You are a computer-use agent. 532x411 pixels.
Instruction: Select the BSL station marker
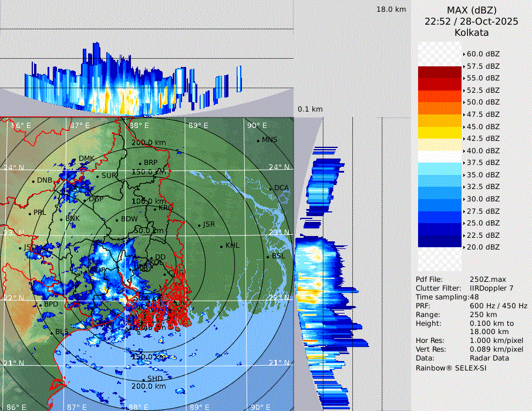click(x=268, y=257)
